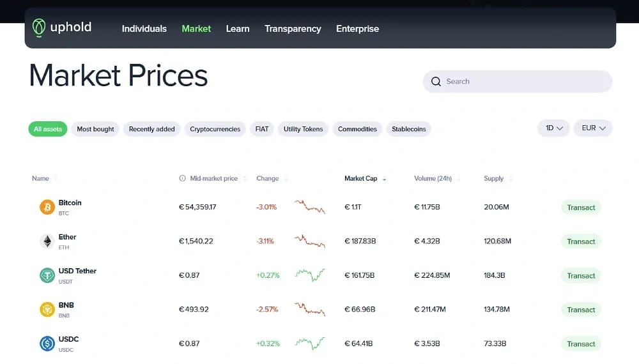
Task: Sort the table by Name
Action: click(40, 178)
